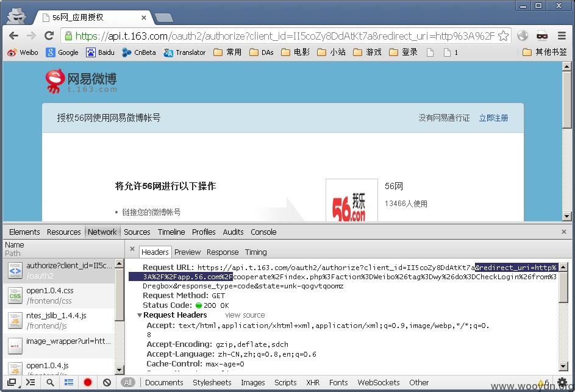Filter network by Images
The height and width of the screenshot is (392, 575).
click(x=252, y=382)
